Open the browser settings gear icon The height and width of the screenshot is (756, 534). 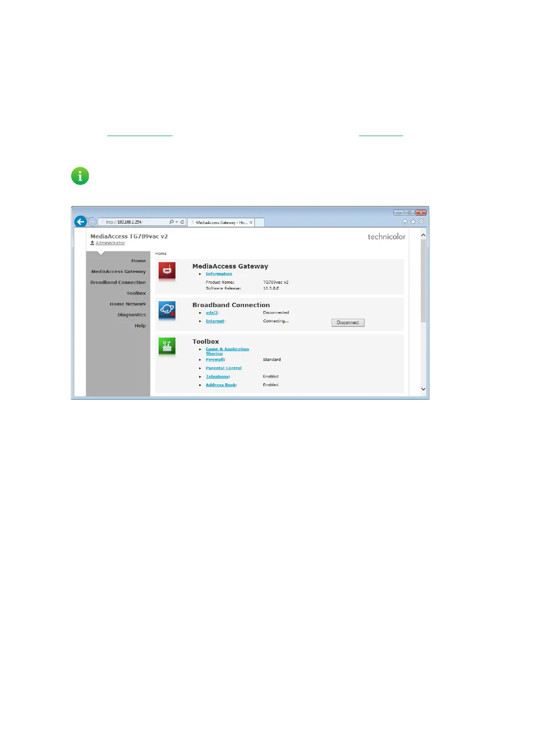(421, 222)
